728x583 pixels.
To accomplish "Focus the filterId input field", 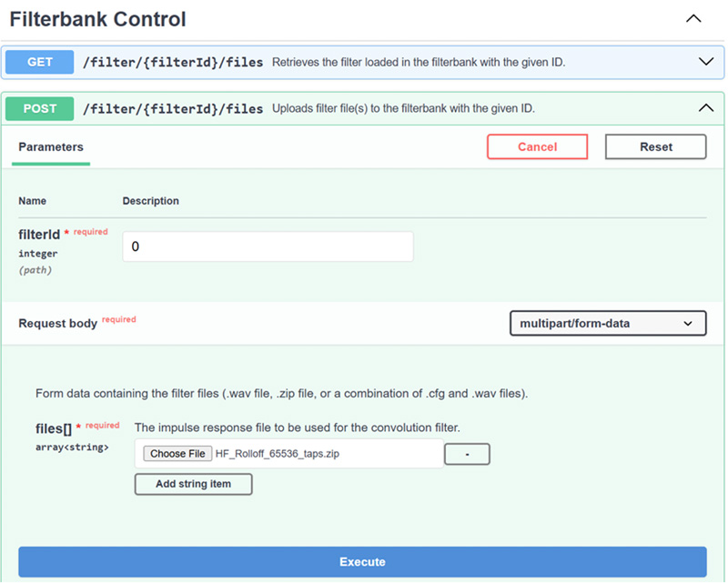I will tap(268, 246).
